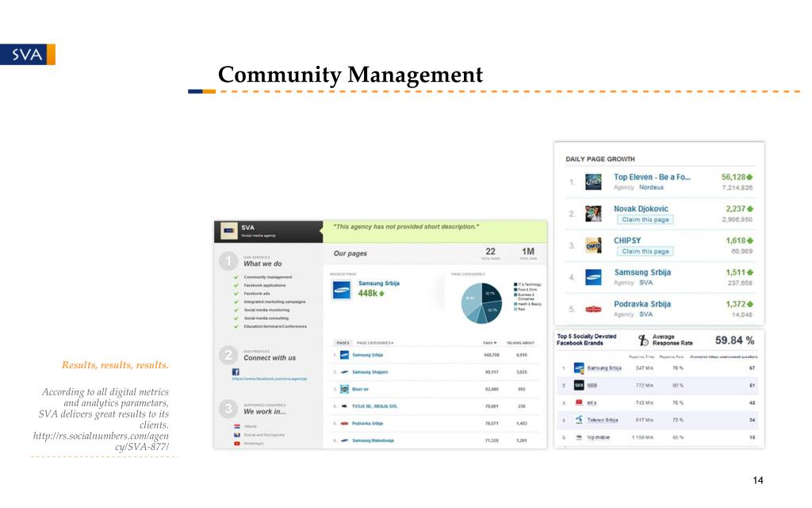Image resolution: width=812 pixels, height=508 pixels.
Task: Open Telenor Srbija link in Top 5 brands
Action: [603, 420]
